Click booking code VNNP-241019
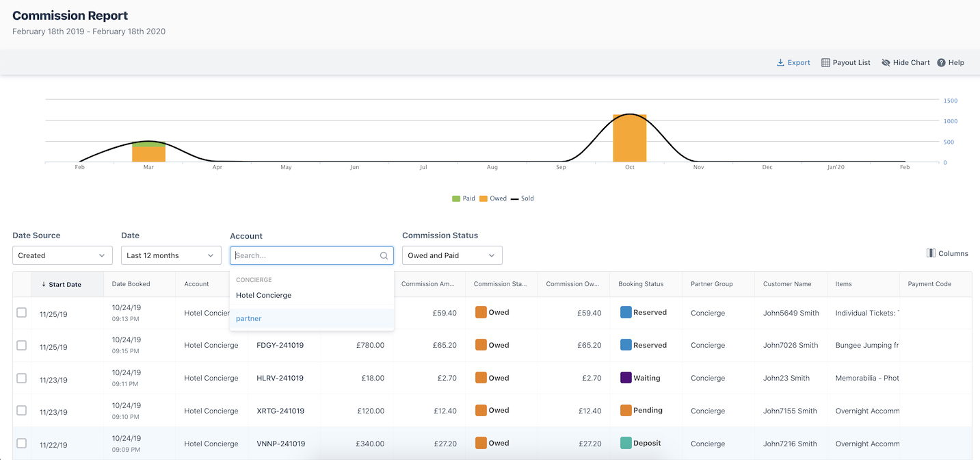980x460 pixels. [x=281, y=444]
